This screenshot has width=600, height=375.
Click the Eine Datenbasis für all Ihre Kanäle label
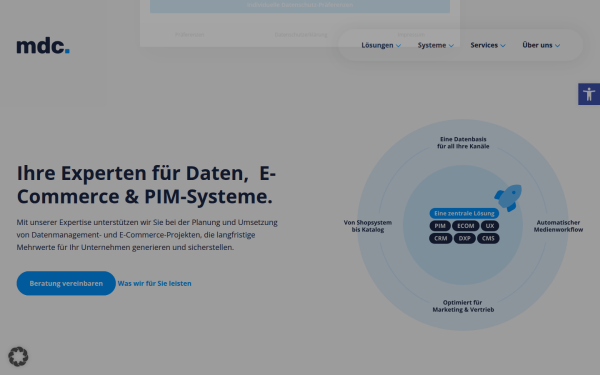[463, 143]
